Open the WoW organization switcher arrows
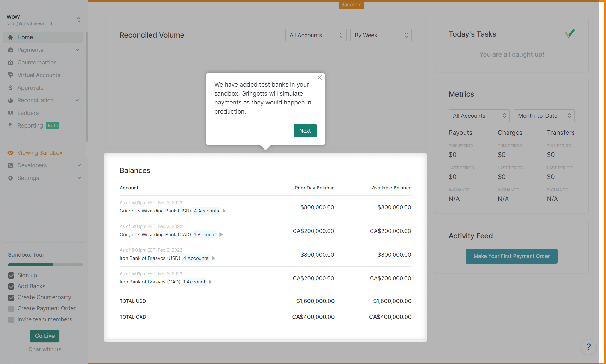This screenshot has height=364, width=606. tap(79, 20)
